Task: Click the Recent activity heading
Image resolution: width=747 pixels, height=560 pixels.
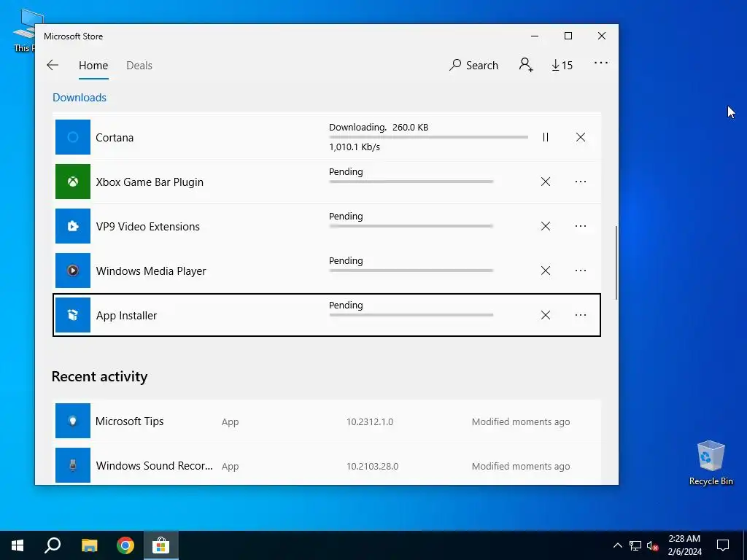Action: point(99,377)
